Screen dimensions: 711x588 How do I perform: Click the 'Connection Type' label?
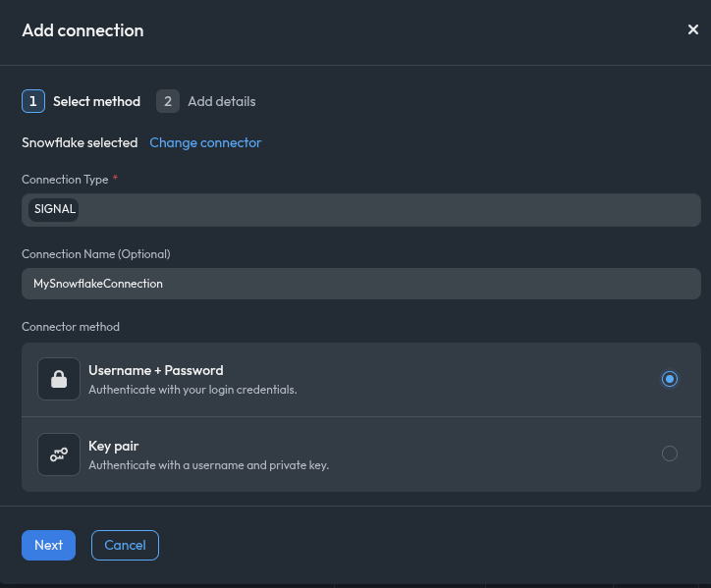[x=65, y=180]
